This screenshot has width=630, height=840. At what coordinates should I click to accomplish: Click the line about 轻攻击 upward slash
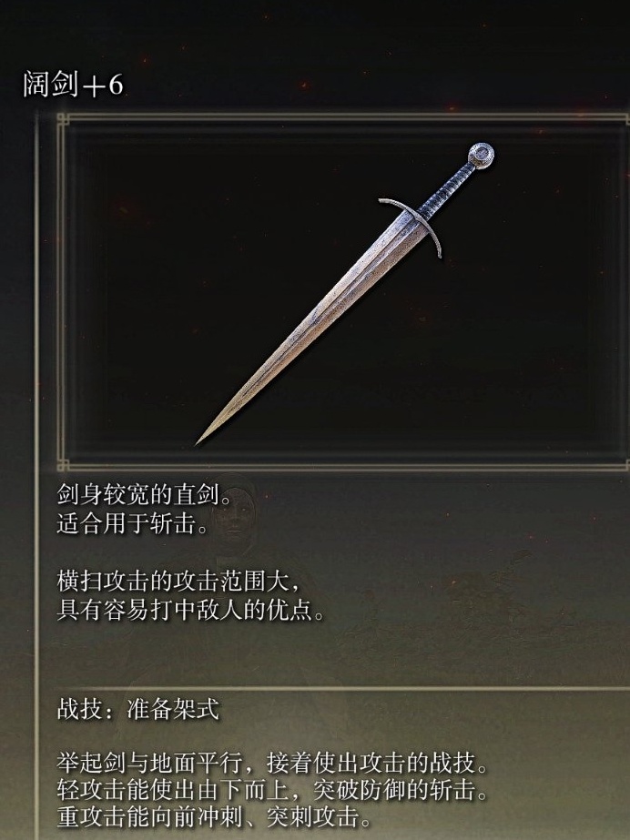tap(272, 790)
